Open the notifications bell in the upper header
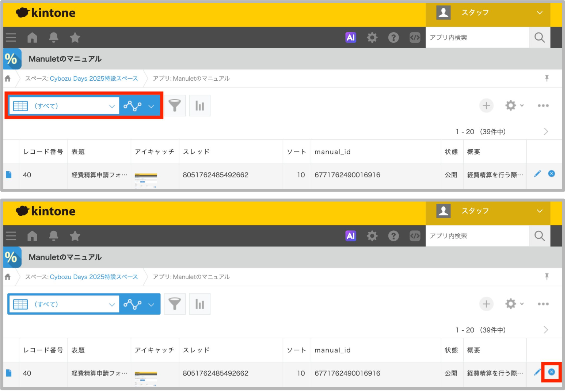567x392 pixels. (x=54, y=38)
